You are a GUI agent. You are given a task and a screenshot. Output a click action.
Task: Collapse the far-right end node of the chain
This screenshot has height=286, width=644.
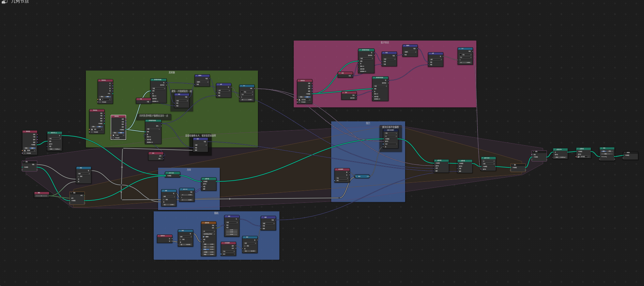625,153
